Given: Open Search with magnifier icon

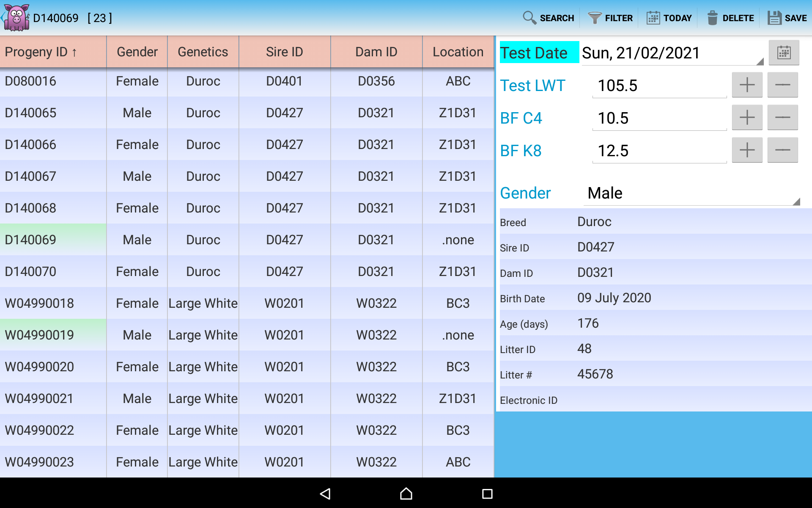Looking at the screenshot, I should point(549,18).
